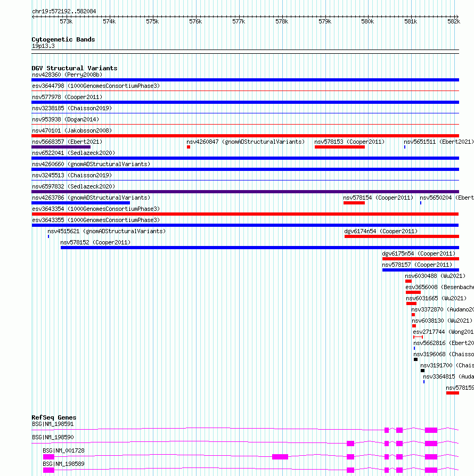
Task: Select the purple nsv6597832 full-width bar
Action: [x=245, y=192]
